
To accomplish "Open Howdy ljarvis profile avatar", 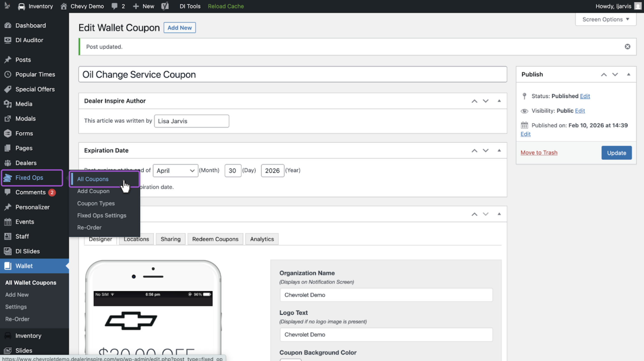I will pos(638,6).
